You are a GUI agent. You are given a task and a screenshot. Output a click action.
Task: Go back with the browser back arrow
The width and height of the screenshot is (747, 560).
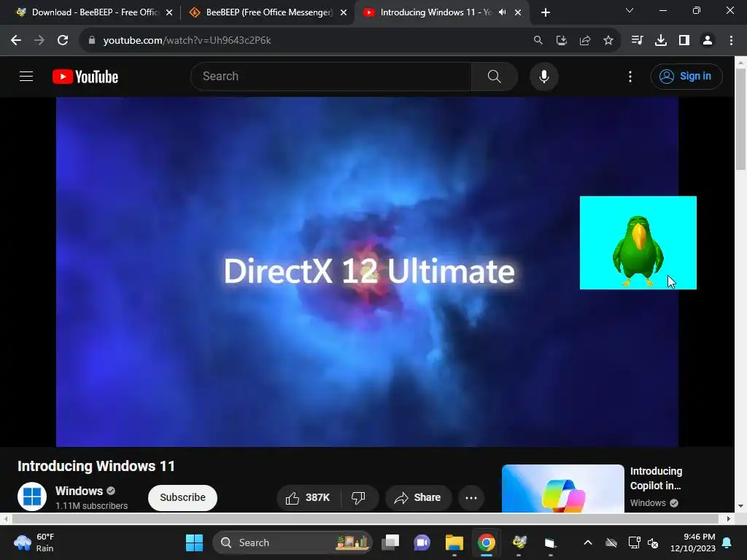pyautogui.click(x=16, y=41)
